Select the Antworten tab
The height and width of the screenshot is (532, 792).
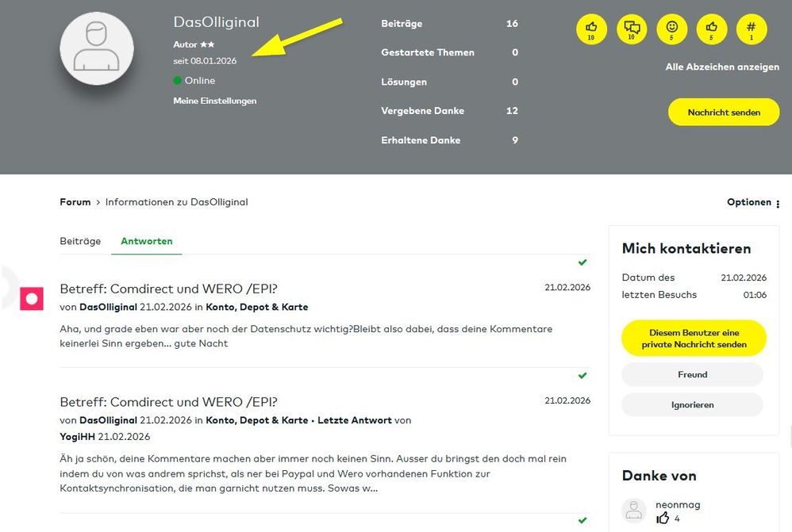coord(147,241)
